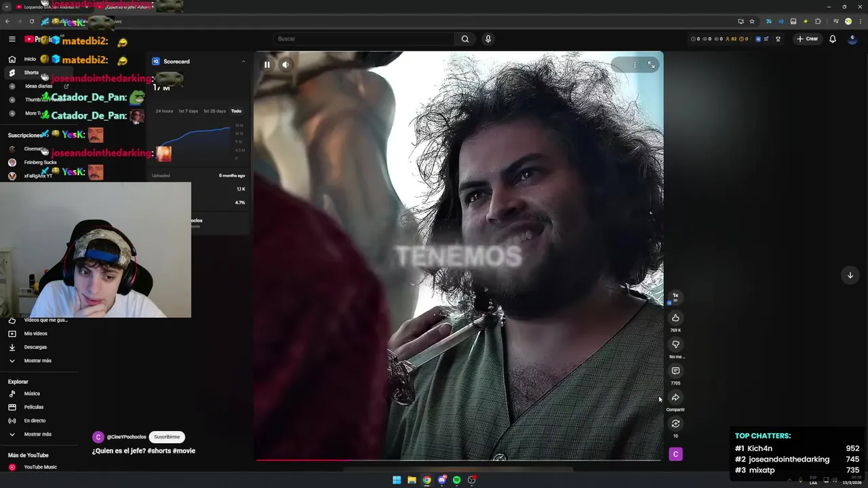Click the search magnifier button

point(465,39)
